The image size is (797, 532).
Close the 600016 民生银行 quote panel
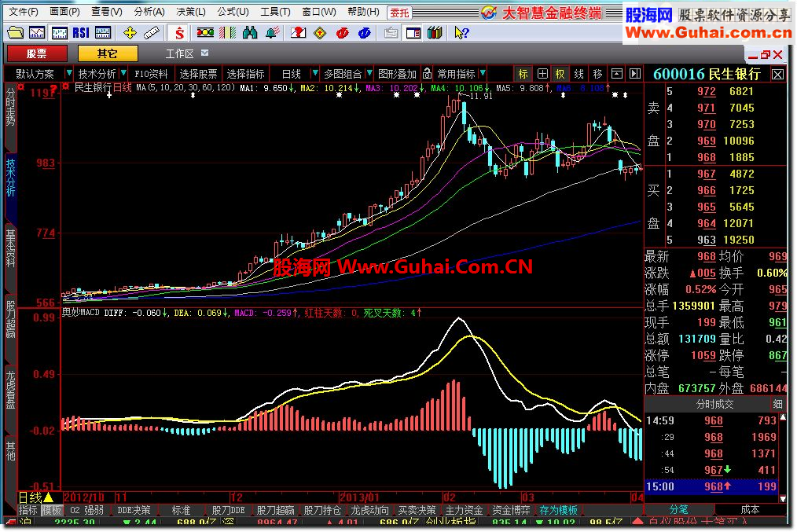pos(777,75)
